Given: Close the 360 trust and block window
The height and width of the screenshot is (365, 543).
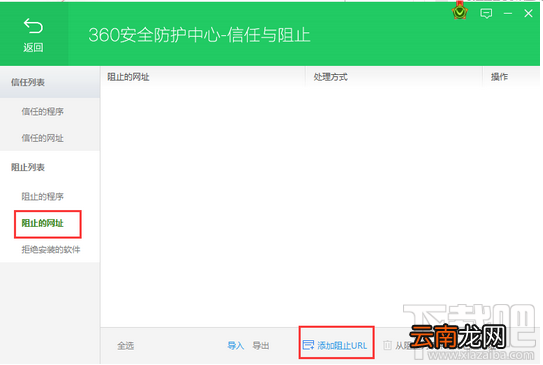Looking at the screenshot, I should [x=528, y=14].
